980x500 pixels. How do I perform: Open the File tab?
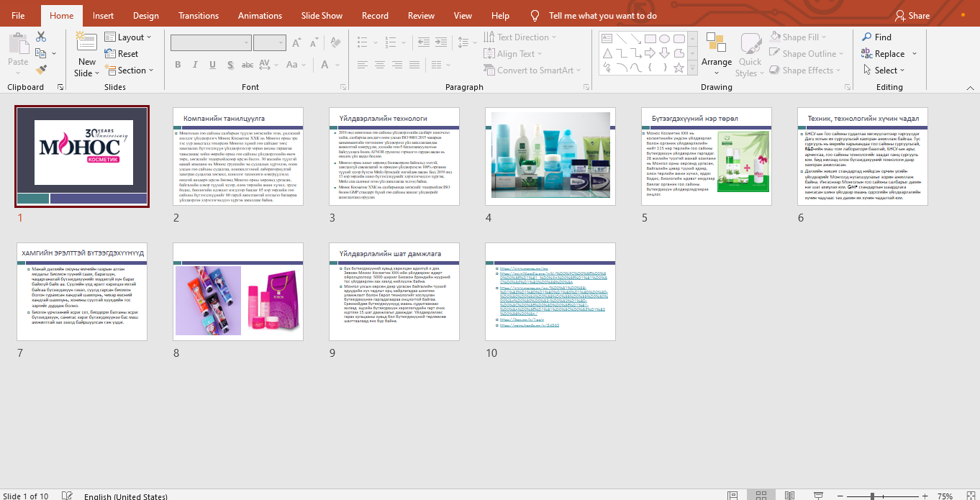tap(18, 16)
